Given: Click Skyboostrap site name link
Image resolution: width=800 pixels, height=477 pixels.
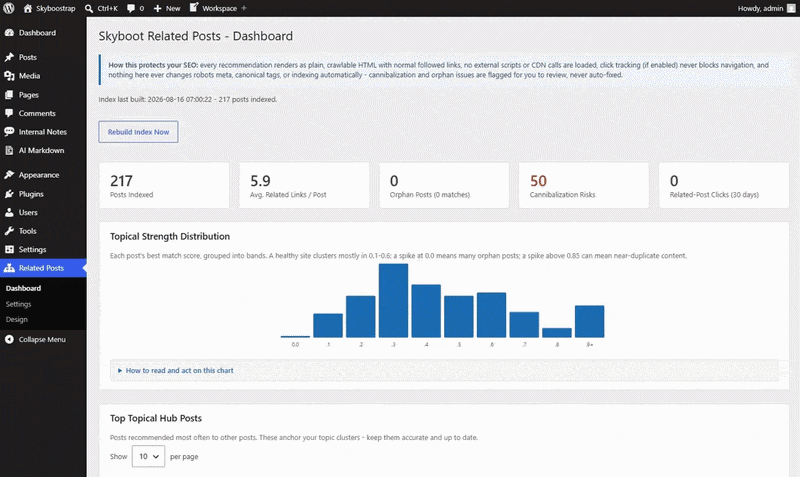Looking at the screenshot, I should (56, 8).
